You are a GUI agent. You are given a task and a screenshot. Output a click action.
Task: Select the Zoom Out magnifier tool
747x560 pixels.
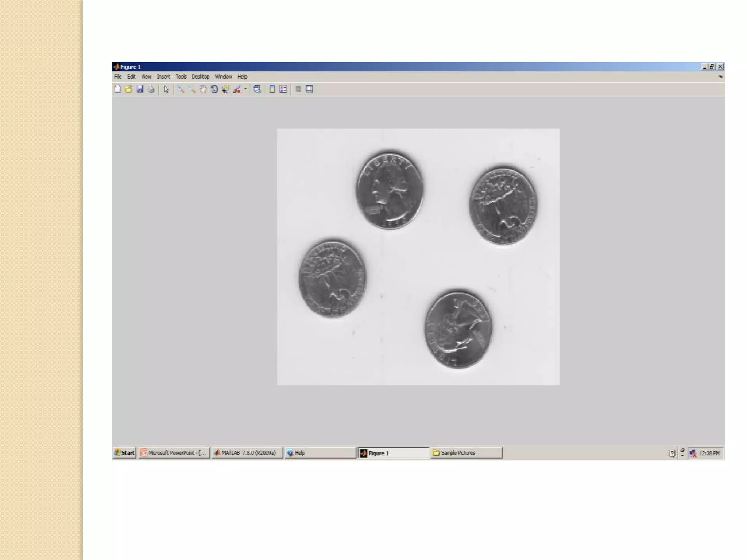coord(192,89)
